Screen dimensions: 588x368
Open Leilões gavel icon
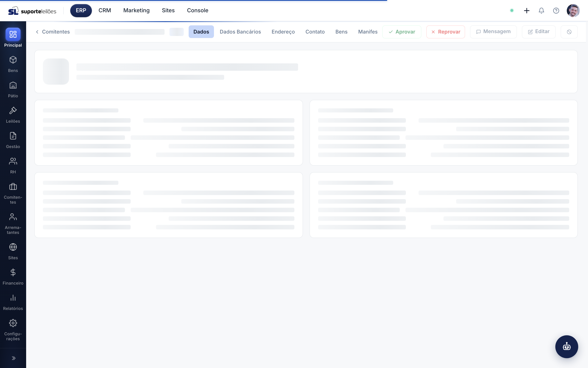[13, 110]
